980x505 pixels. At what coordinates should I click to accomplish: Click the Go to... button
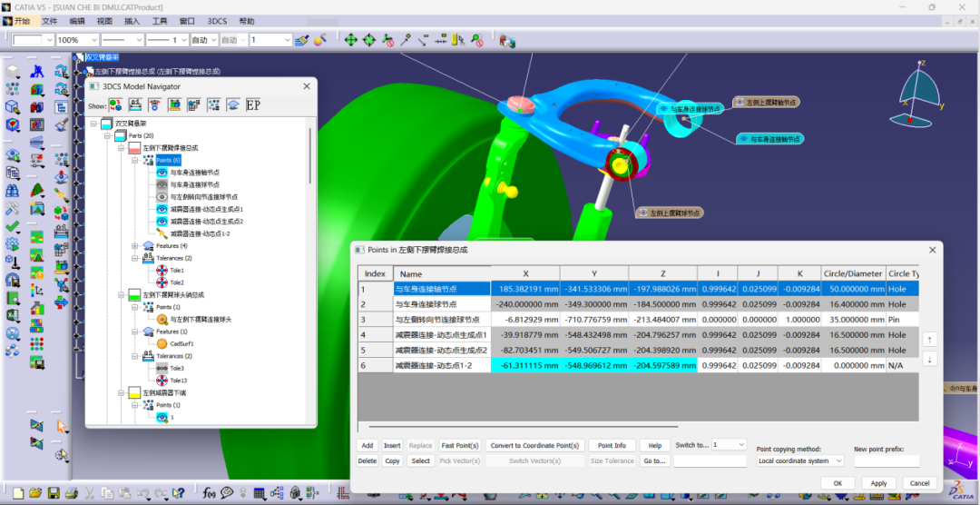[654, 460]
